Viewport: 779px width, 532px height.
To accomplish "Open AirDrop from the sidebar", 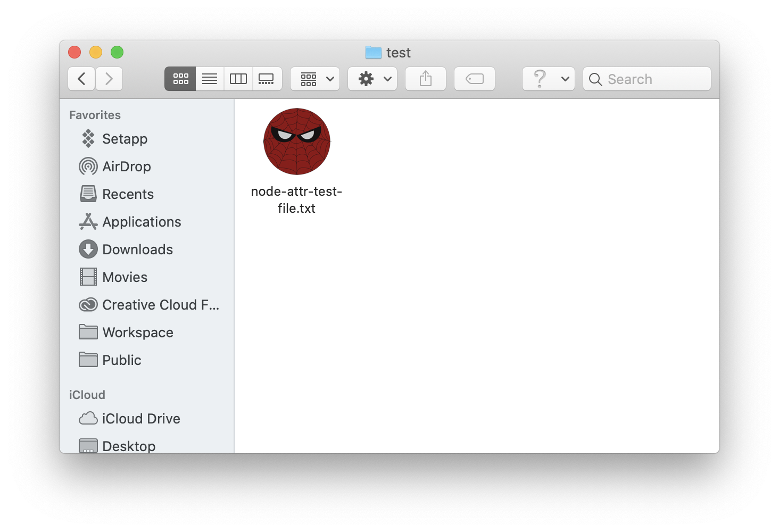I will [x=126, y=167].
